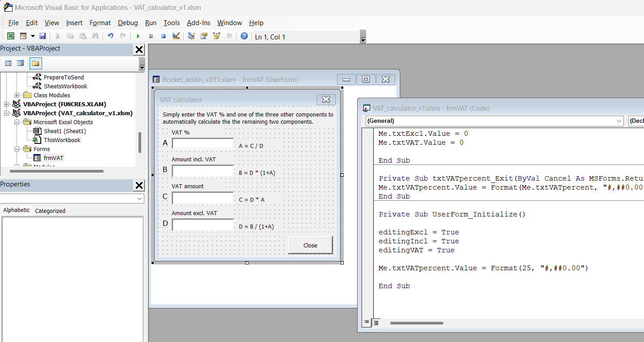Screen dimensions: 644x342
Task: Toggle Design Mode icon in the toolbar
Action: click(176, 36)
